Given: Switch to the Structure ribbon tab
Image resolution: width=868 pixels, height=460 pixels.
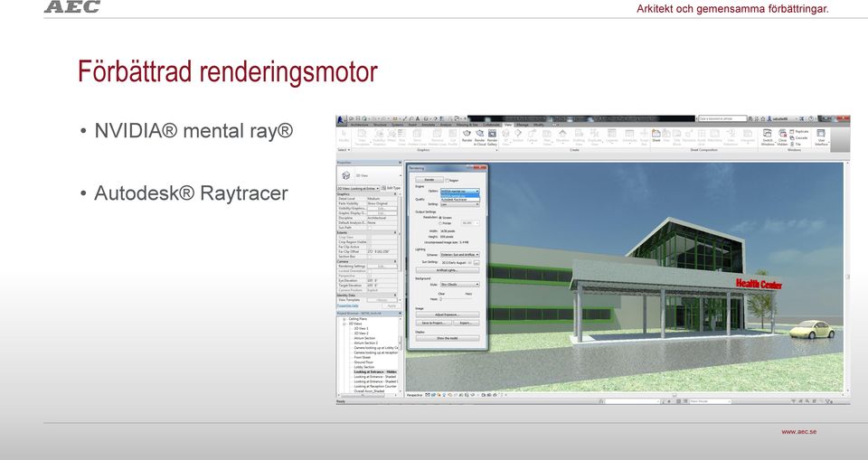Looking at the screenshot, I should (380, 125).
